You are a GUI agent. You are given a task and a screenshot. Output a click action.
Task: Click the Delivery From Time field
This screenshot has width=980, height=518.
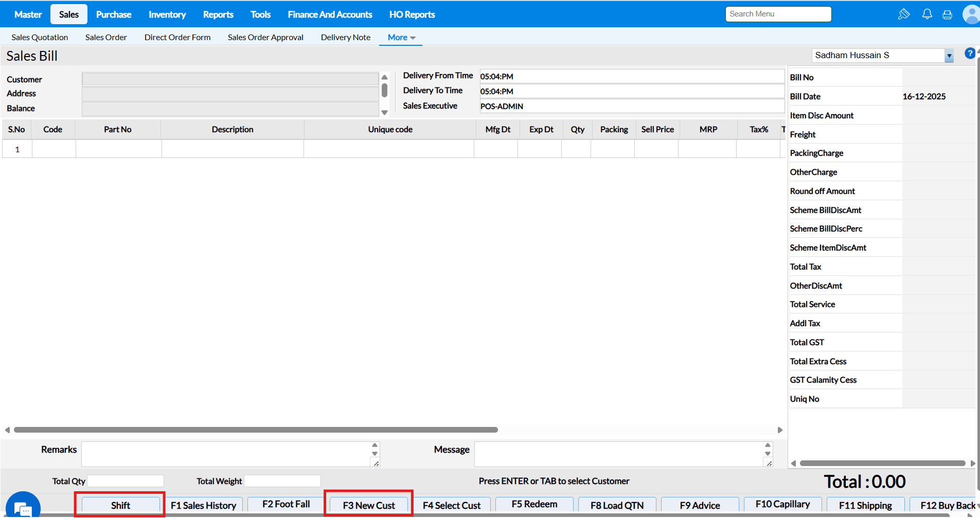[632, 76]
